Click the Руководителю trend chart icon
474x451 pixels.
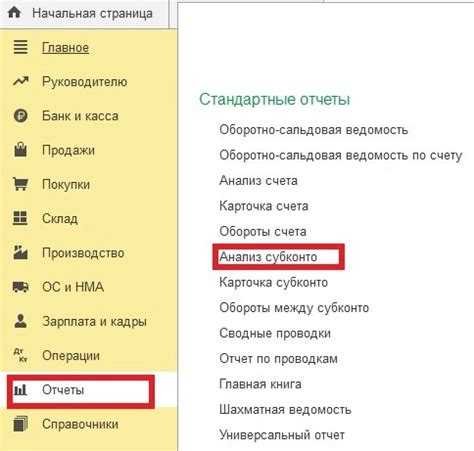[x=21, y=81]
